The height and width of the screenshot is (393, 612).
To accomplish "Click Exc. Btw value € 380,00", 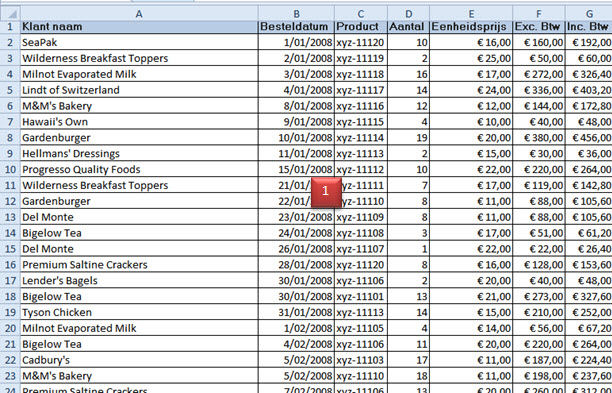I will (x=539, y=138).
